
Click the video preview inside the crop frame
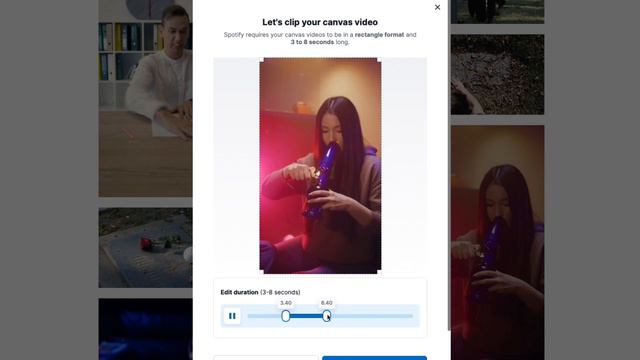coord(320,166)
